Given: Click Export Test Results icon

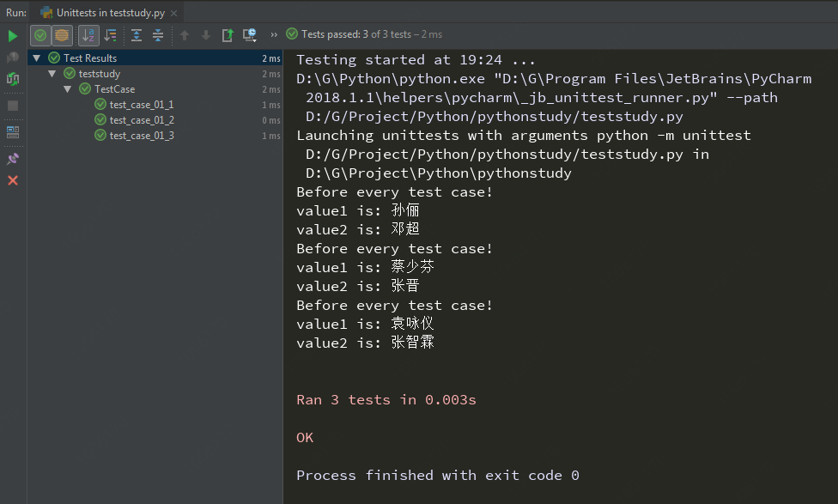Looking at the screenshot, I should tap(228, 36).
